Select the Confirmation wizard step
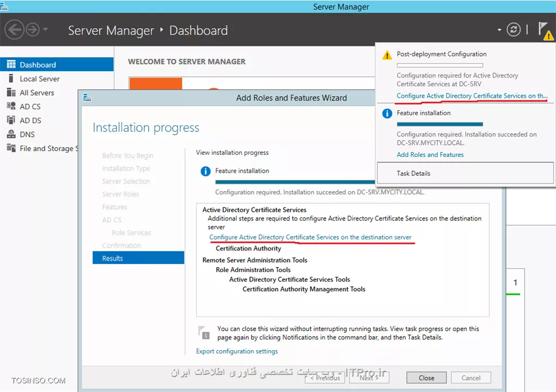Viewport: 556px width, 392px height. (x=122, y=245)
